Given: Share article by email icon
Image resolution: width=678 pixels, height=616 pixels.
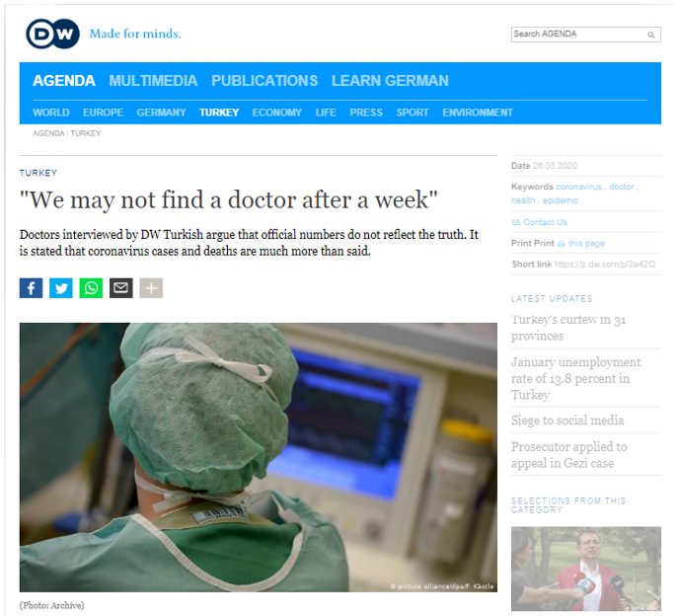Looking at the screenshot, I should (x=120, y=288).
